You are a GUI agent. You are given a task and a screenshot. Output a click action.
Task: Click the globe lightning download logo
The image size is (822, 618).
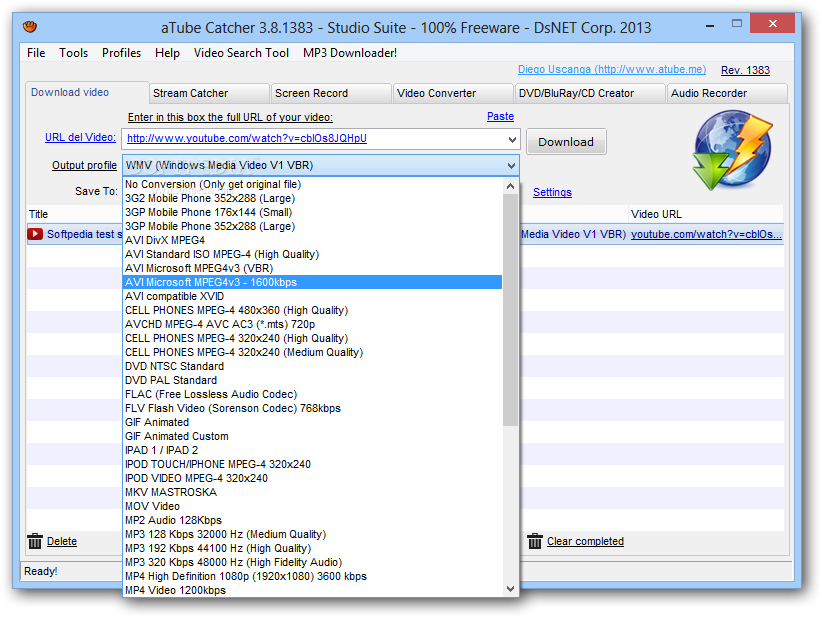(732, 150)
